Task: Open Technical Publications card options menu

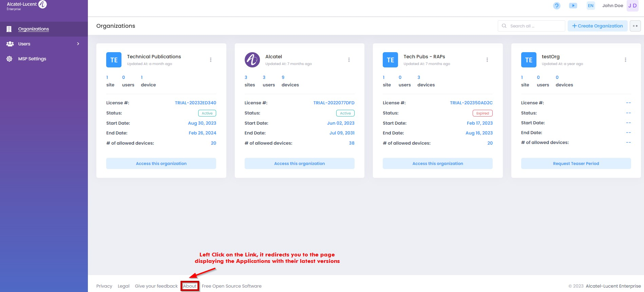Action: pos(211,60)
